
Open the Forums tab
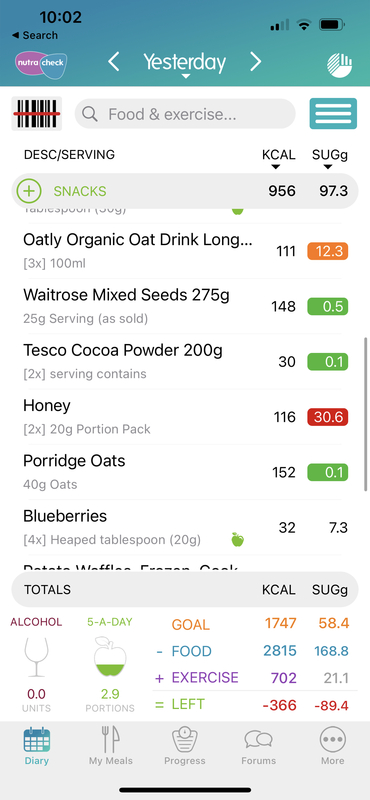click(x=259, y=746)
